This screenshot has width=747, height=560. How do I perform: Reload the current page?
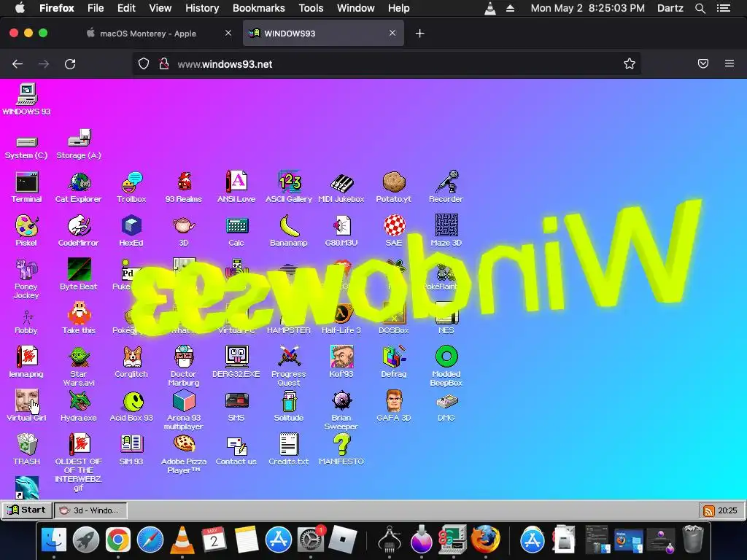pyautogui.click(x=70, y=64)
